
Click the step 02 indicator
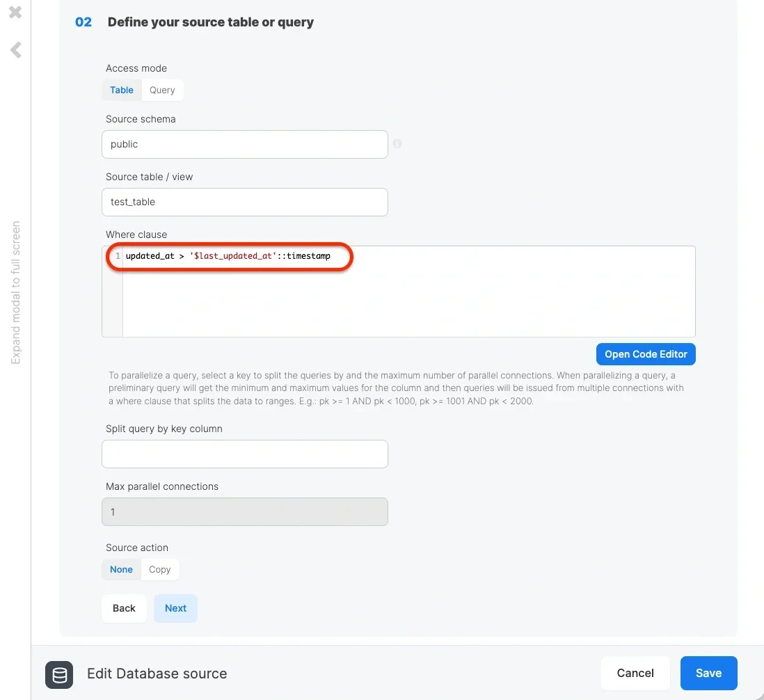click(x=83, y=22)
